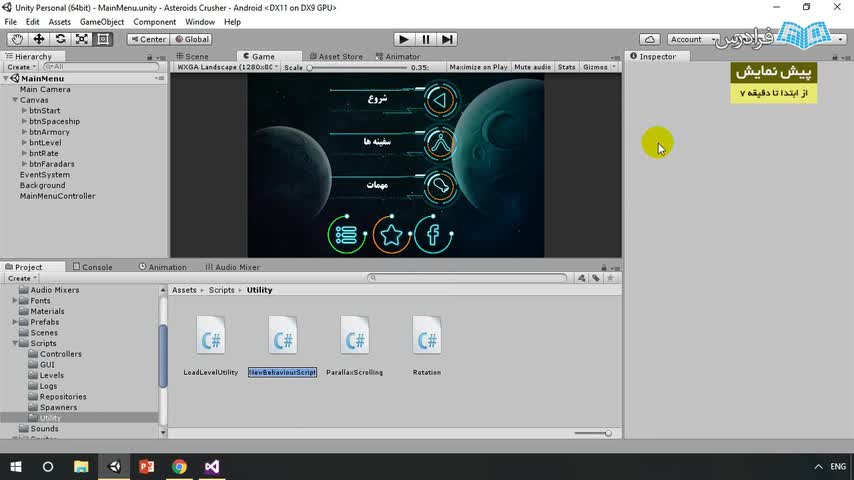The image size is (854, 480).
Task: Open the WXGA Landscape aspect dropdown
Action: [x=227, y=67]
